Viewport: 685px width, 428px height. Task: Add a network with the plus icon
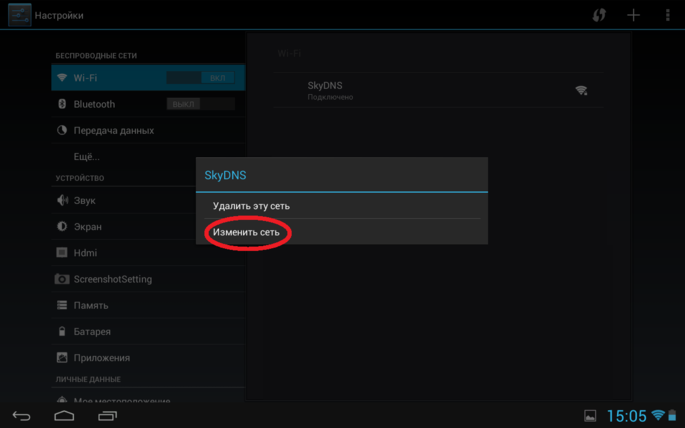pos(633,15)
